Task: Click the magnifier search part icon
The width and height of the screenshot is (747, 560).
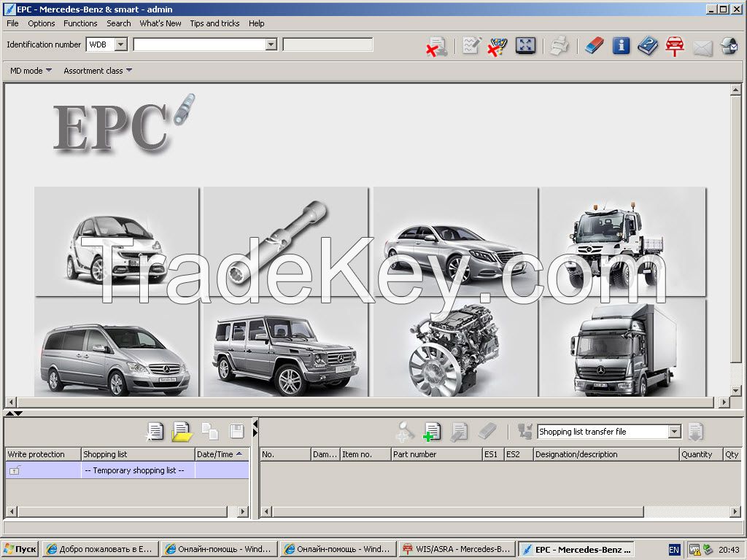Action: tap(405, 432)
